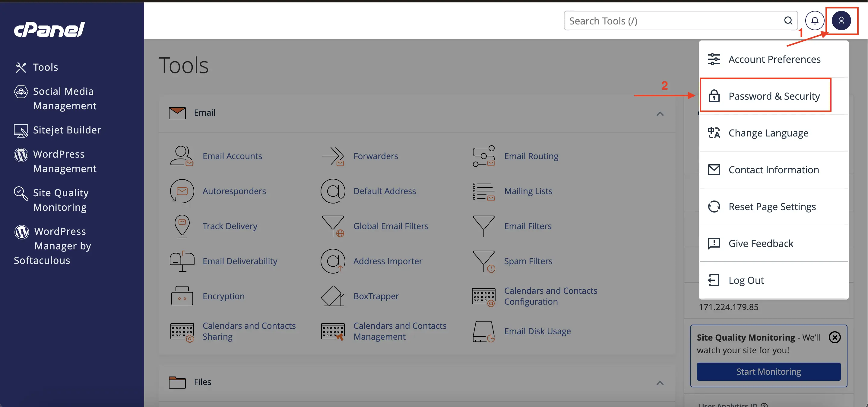
Task: Dismiss the Site Quality Monitoring banner
Action: tap(835, 337)
